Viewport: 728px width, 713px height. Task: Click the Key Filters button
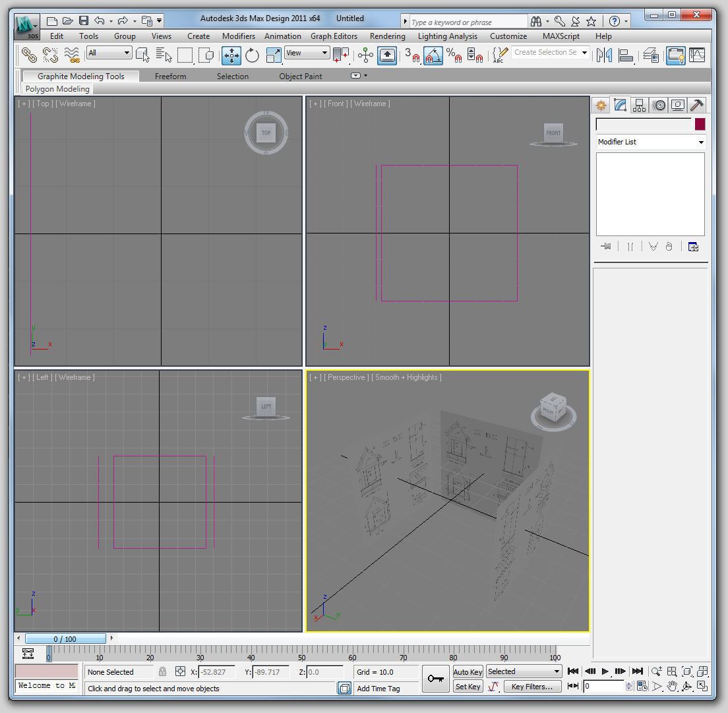(x=532, y=687)
